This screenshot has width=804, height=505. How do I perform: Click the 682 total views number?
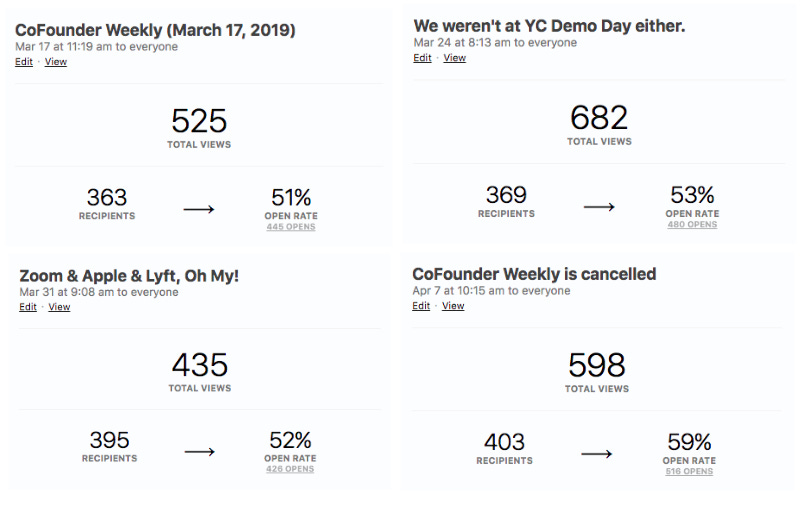point(599,118)
